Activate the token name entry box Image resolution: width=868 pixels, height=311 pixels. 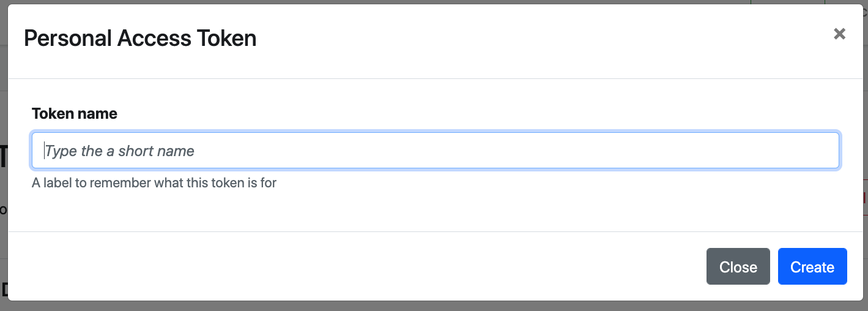click(435, 151)
